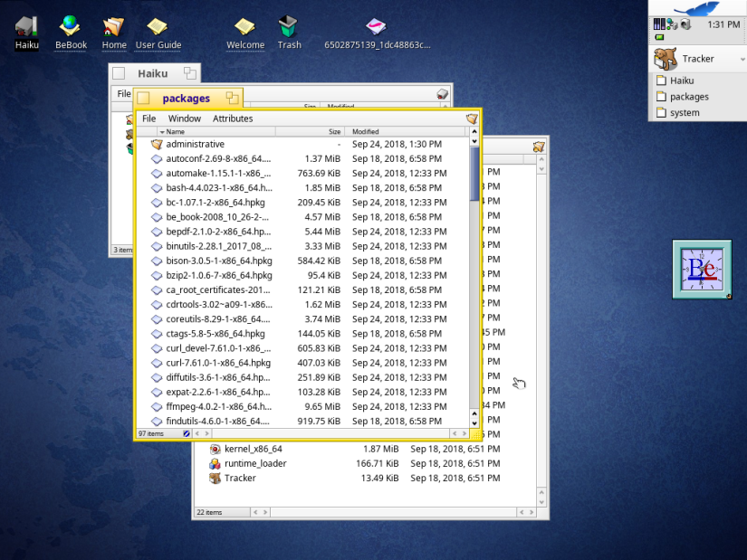The height and width of the screenshot is (560, 747).
Task: Click the zoom button on packages title tab
Action: pyautogui.click(x=232, y=98)
